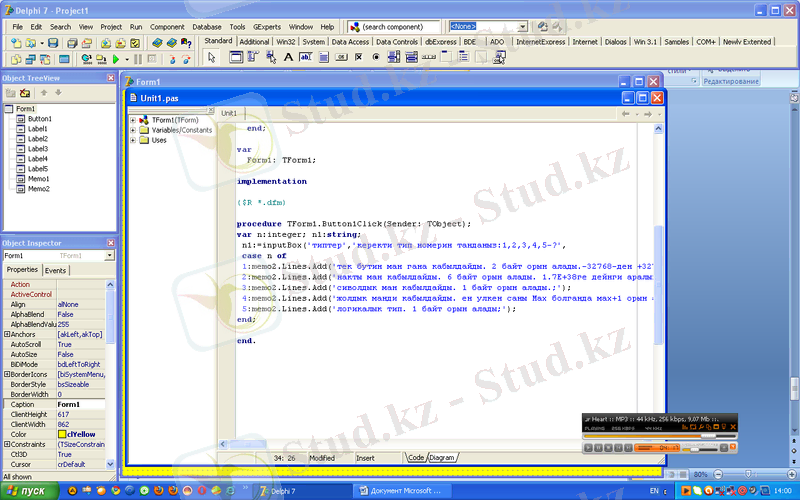Select the Label component (letter A)
This screenshot has height=500, width=800.
pyautogui.click(x=288, y=57)
